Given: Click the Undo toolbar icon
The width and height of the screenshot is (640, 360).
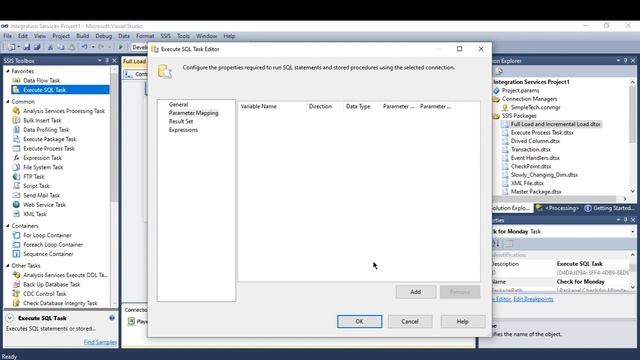Looking at the screenshot, I should pos(84,47).
